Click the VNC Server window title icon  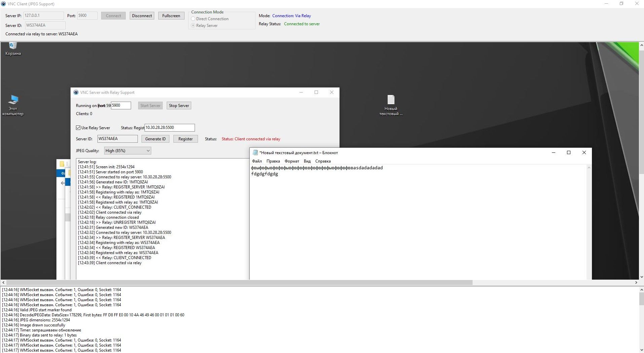click(76, 92)
